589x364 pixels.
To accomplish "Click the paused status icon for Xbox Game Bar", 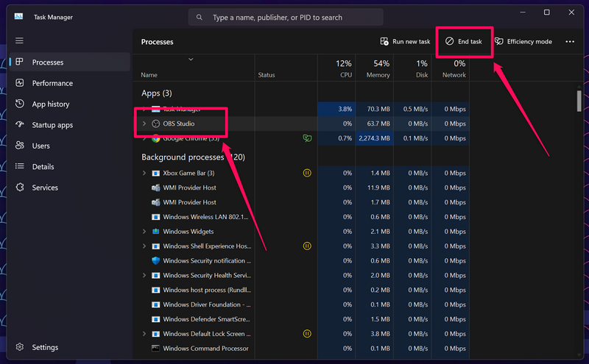I will 307,173.
